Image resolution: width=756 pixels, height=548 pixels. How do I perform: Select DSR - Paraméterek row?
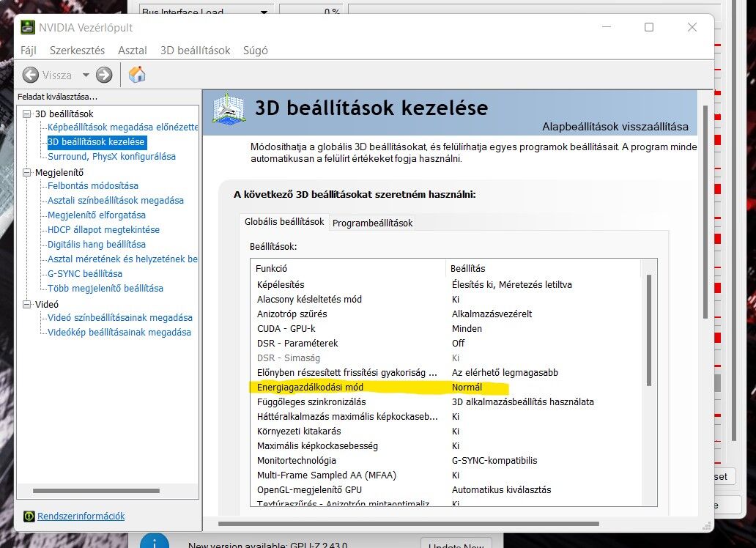(446, 343)
